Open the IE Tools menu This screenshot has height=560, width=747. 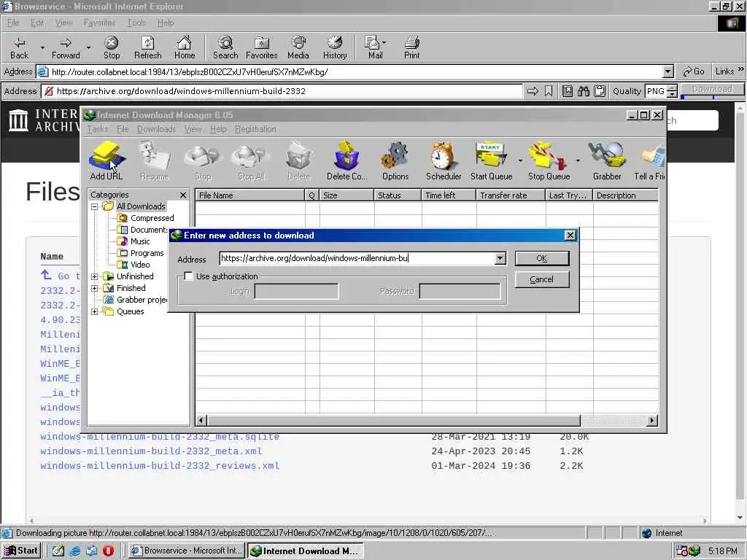coord(136,23)
